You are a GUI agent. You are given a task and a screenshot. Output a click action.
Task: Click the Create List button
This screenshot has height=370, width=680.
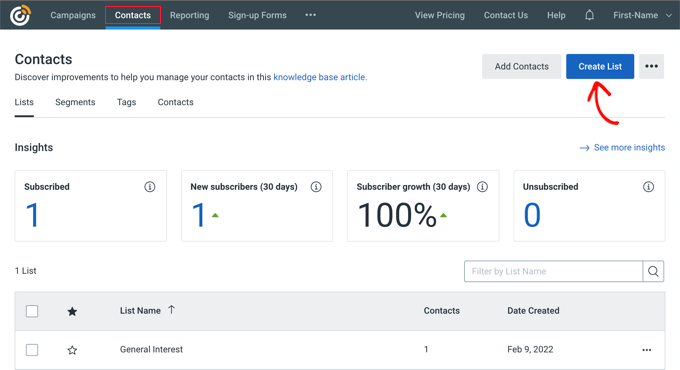click(x=600, y=66)
